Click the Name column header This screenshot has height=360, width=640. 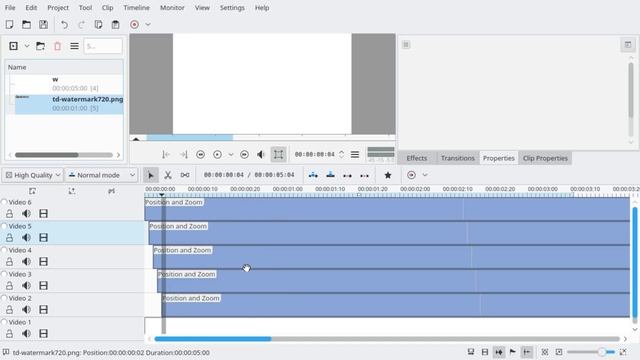[64, 67]
